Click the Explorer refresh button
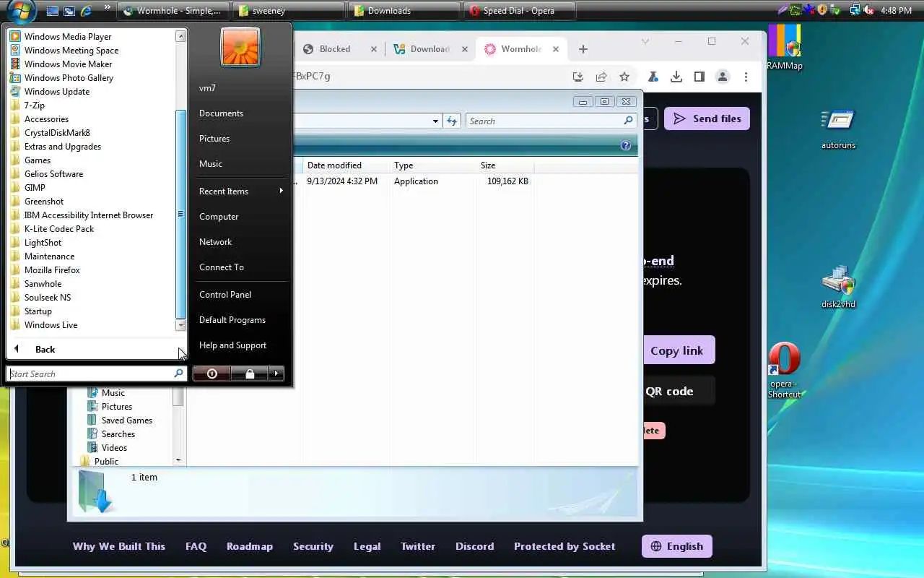Viewport: 924px width, 578px height. tap(452, 121)
